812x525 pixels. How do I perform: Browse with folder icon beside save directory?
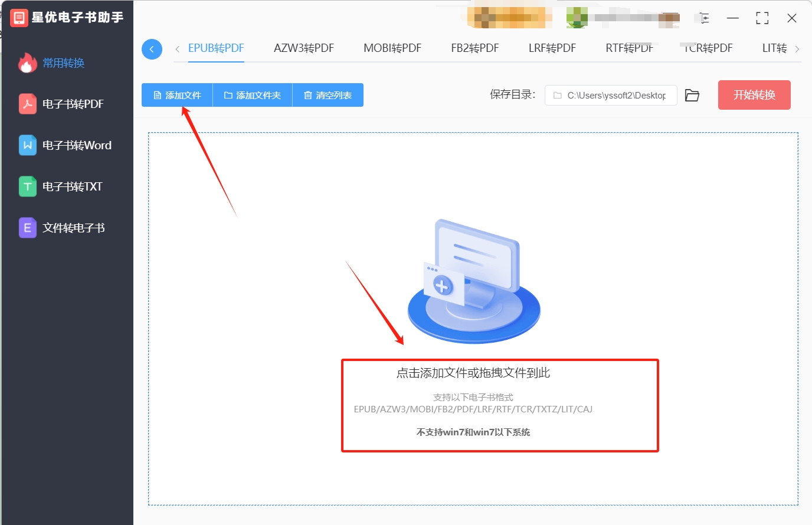tap(692, 95)
